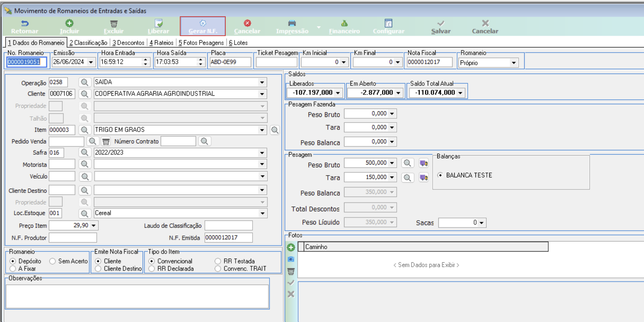Click the search magnifier next to Cliente

84,94
